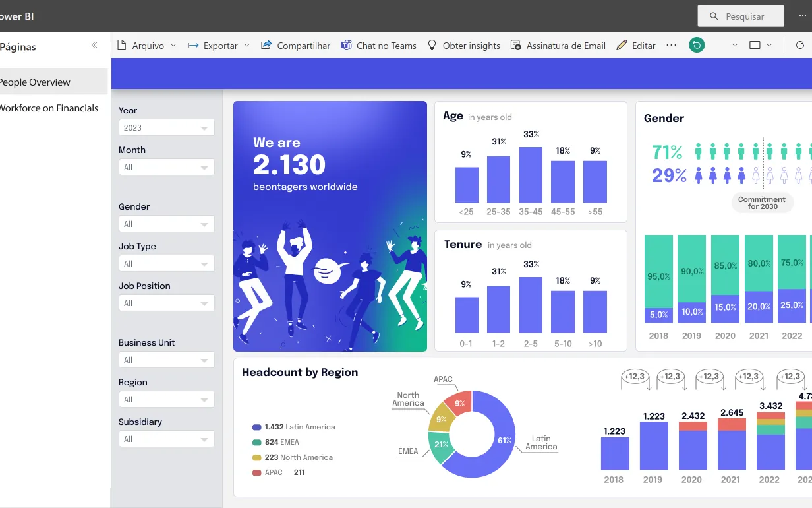This screenshot has height=508, width=812.
Task: Click the 9% APAC donut segment
Action: [459, 403]
